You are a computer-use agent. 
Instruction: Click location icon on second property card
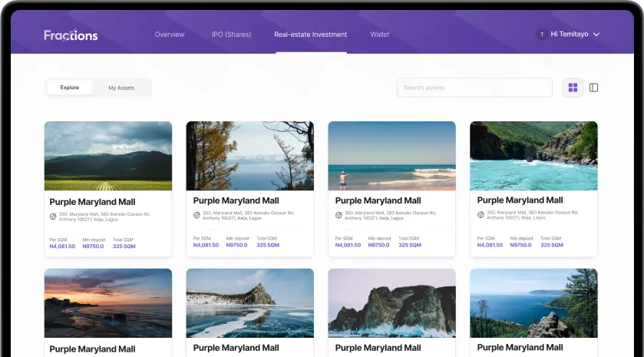[197, 214]
